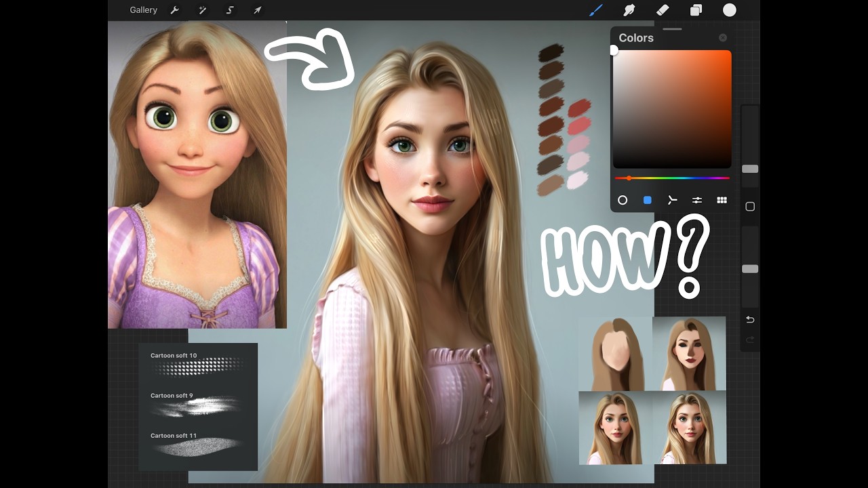Click the red painted swatch on canvas
Viewport: 868px width, 488px height.
coord(579,108)
